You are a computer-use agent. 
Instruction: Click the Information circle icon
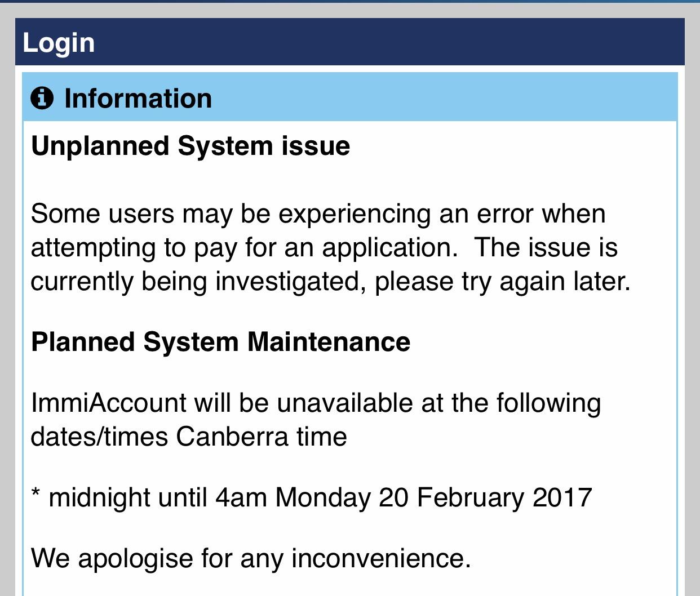pyautogui.click(x=42, y=98)
